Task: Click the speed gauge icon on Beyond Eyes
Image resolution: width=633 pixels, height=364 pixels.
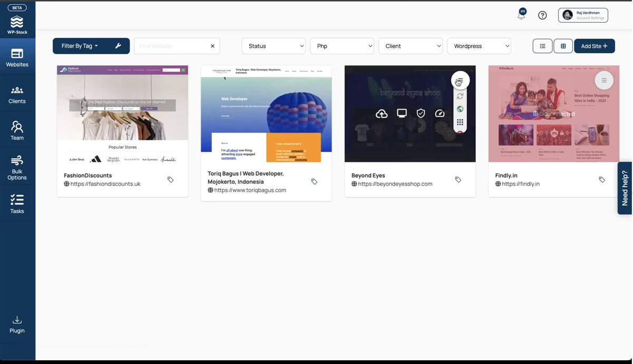Action: click(440, 113)
